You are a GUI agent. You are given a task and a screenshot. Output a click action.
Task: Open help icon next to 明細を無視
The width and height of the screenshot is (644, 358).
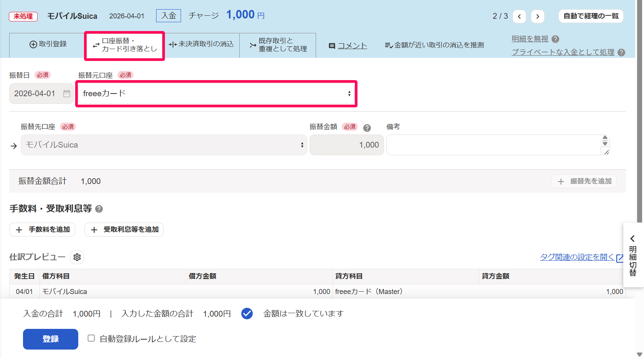[555, 39]
